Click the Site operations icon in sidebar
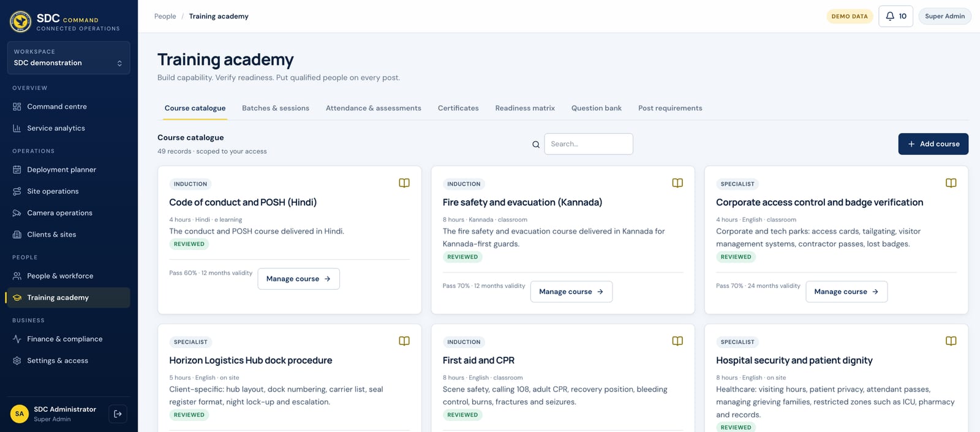Viewport: 980px width, 432px height. click(17, 191)
